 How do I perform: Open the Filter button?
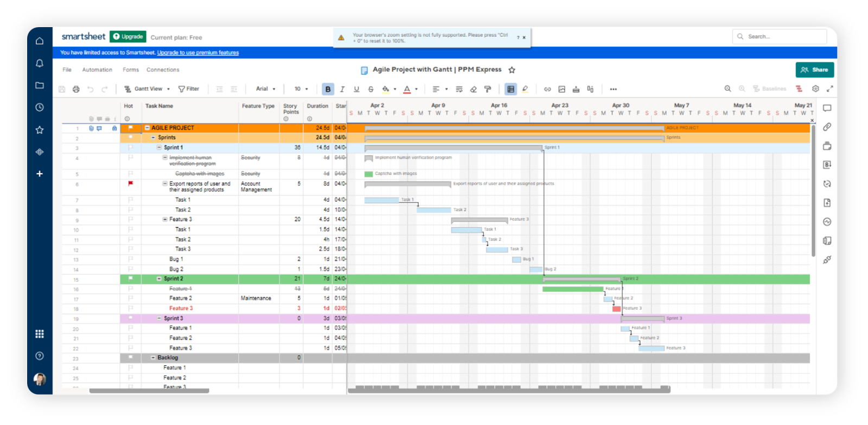[189, 89]
